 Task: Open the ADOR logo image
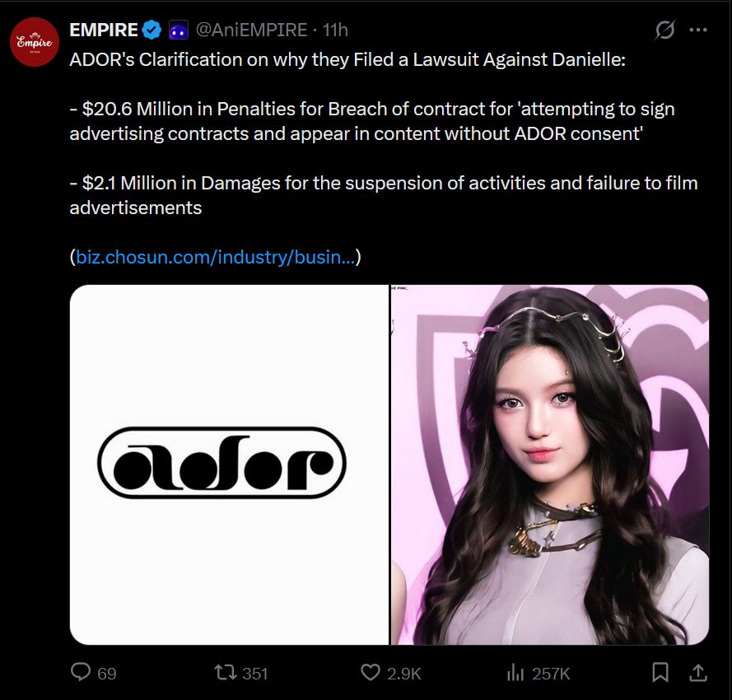tap(229, 464)
